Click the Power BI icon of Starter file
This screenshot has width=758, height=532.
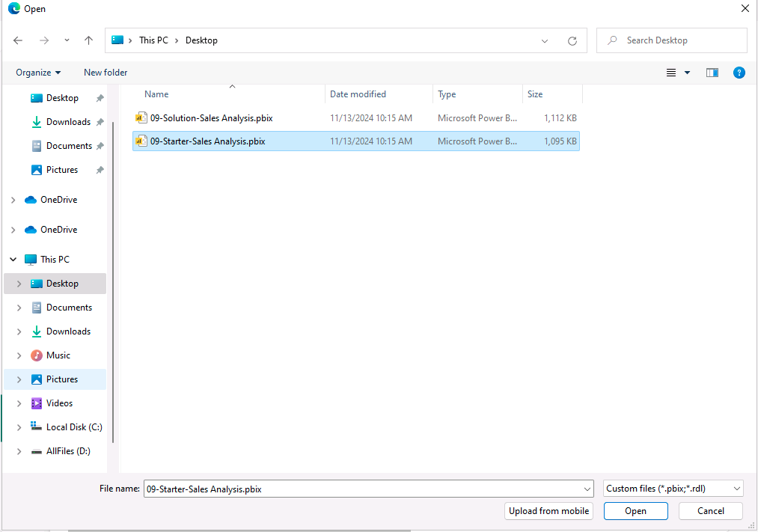[141, 141]
